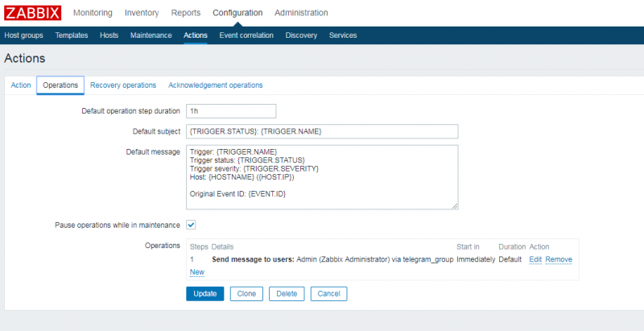Open Acknowledgement operations tab

216,85
